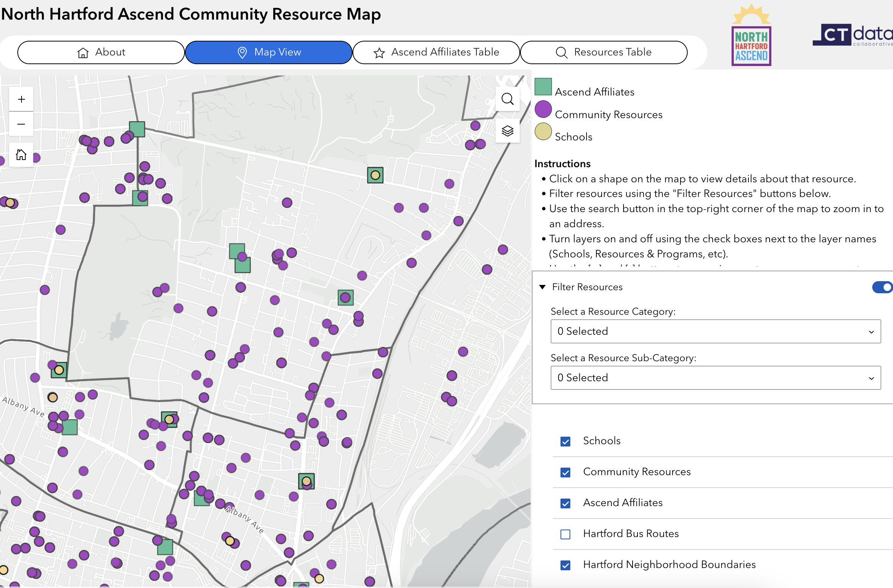Collapse the Filter Resources section triangle
This screenshot has height=588, width=893.
[x=542, y=287]
